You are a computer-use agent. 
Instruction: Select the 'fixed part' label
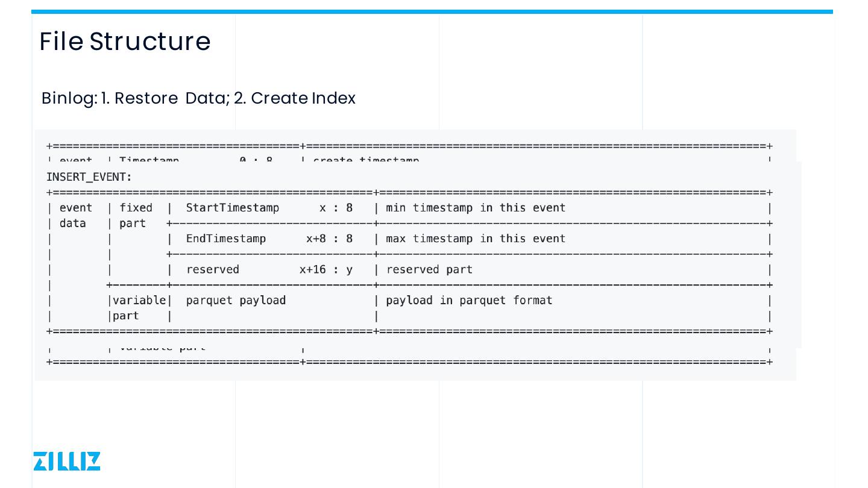click(x=136, y=215)
